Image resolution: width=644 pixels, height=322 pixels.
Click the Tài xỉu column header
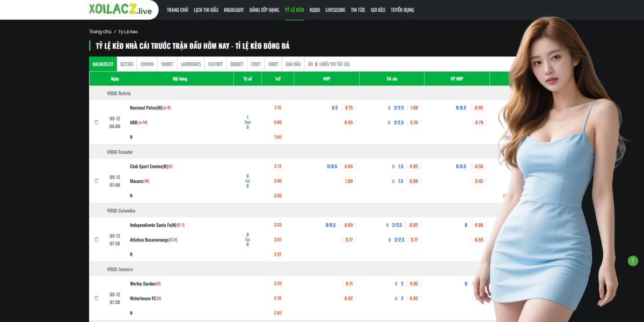pyautogui.click(x=391, y=79)
